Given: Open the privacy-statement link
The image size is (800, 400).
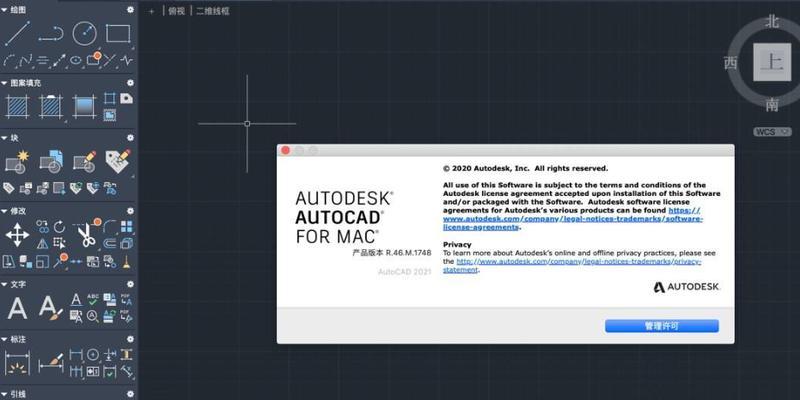Looking at the screenshot, I should click(572, 265).
